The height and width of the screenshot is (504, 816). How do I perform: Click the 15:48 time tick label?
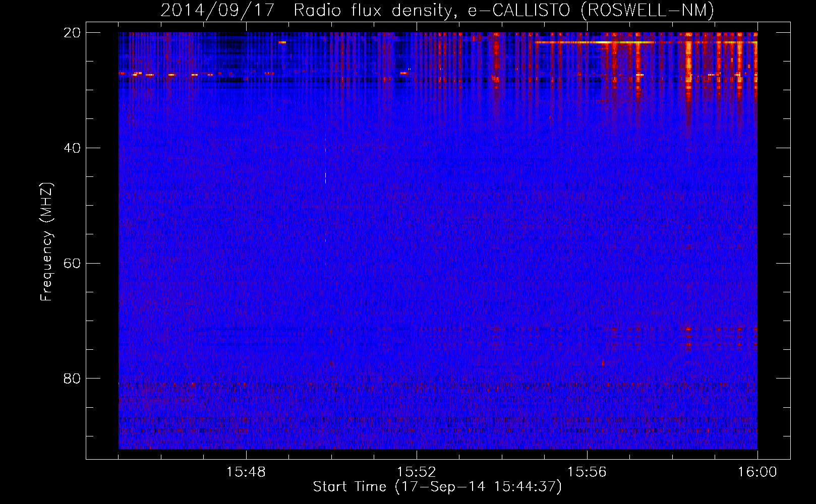pyautogui.click(x=246, y=472)
